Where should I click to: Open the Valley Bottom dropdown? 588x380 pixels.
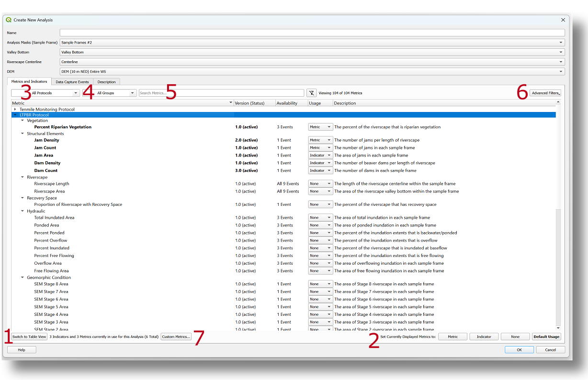click(312, 52)
